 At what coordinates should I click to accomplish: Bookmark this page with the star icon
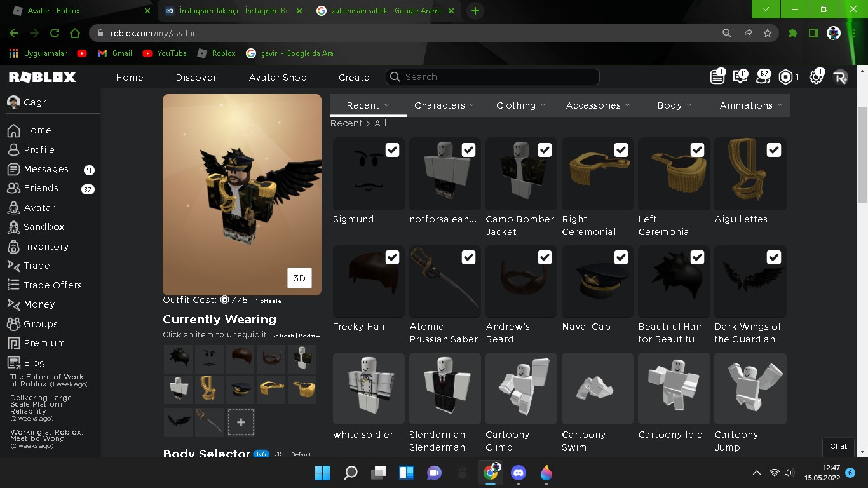[768, 33]
